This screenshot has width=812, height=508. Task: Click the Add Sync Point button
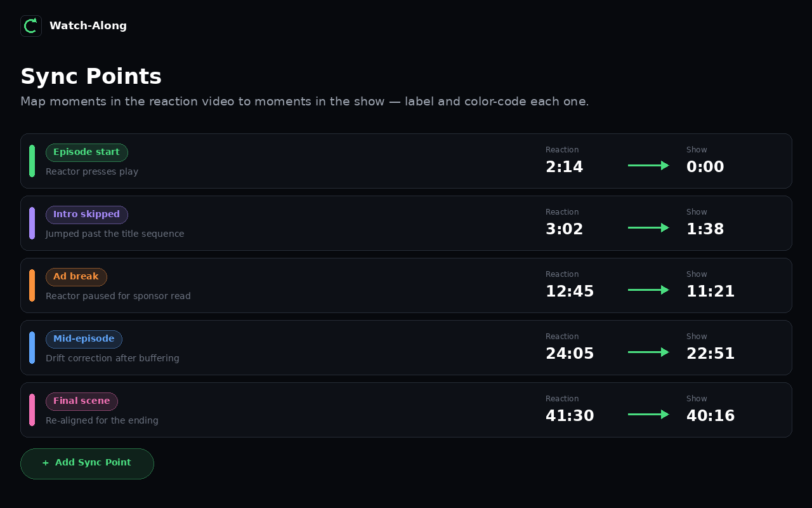pyautogui.click(x=87, y=464)
